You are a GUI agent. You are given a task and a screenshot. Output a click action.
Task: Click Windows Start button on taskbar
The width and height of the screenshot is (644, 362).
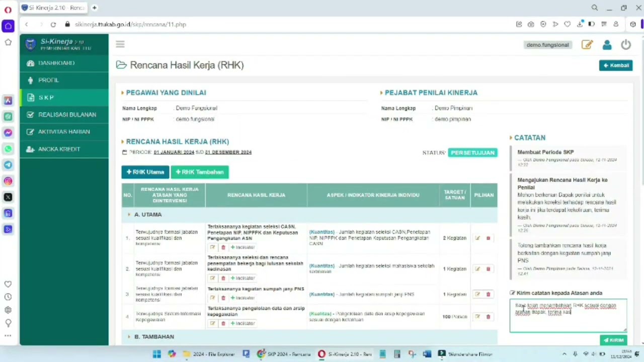[x=157, y=354]
